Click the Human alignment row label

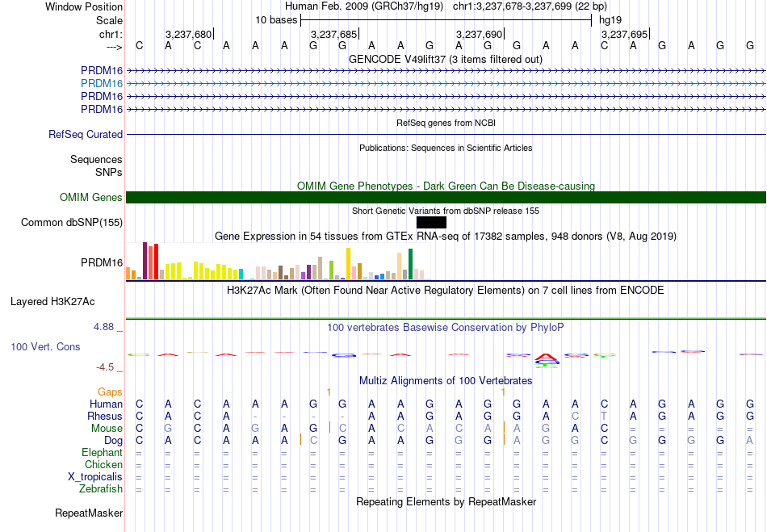(106, 404)
